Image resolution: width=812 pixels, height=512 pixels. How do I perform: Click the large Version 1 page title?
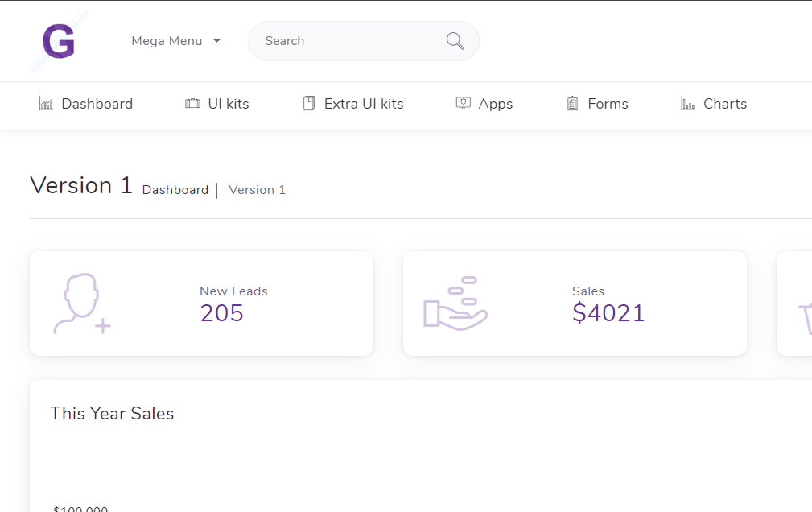80,185
